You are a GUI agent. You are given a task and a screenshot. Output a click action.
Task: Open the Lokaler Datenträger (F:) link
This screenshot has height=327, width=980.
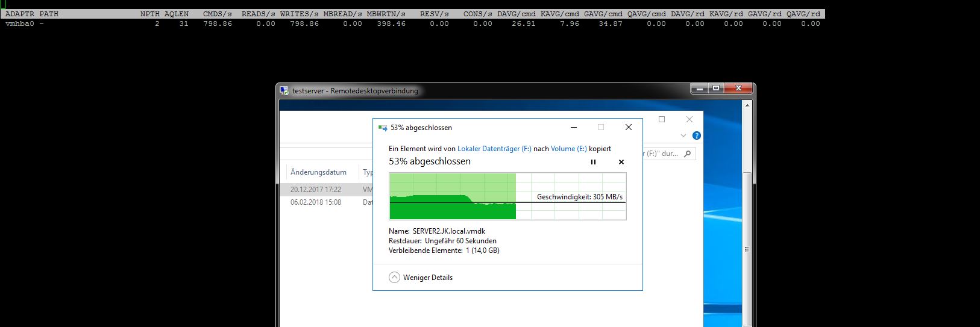pos(494,149)
